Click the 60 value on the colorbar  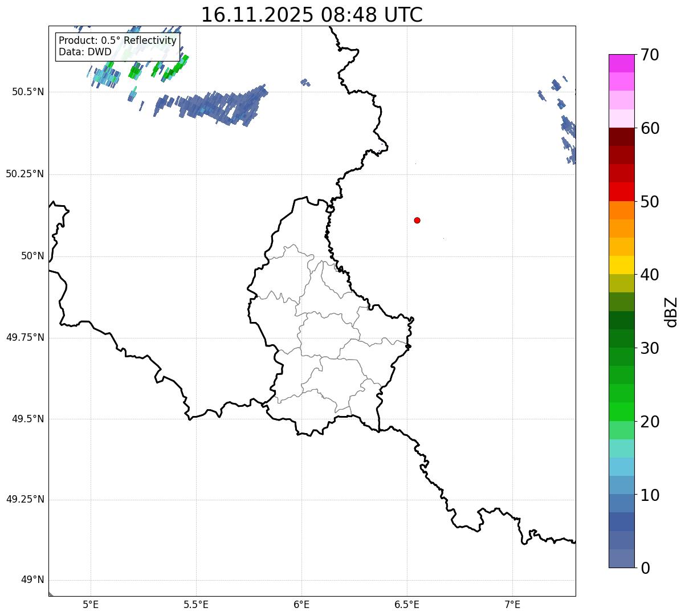(x=650, y=128)
